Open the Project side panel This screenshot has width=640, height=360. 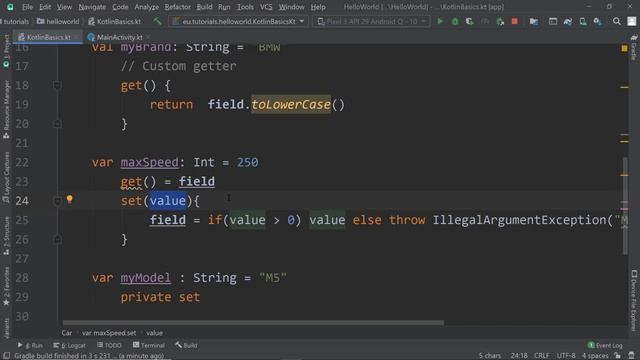coord(6,51)
